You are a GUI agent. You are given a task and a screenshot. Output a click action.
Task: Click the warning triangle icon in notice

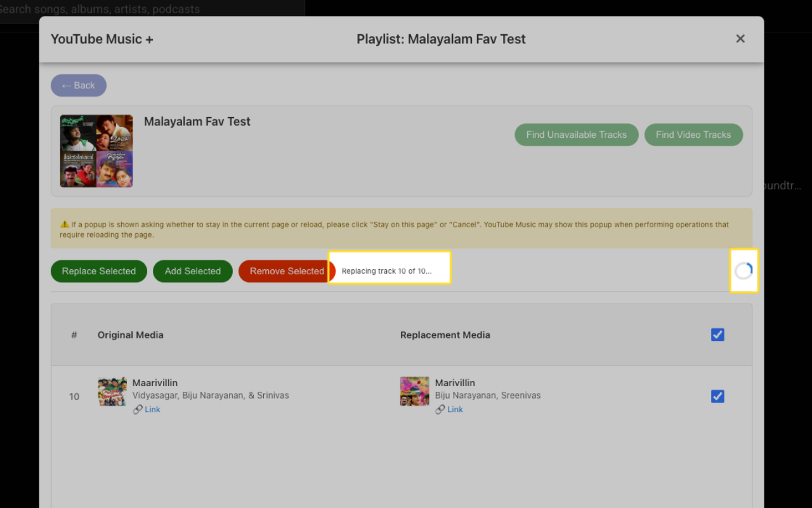[65, 224]
